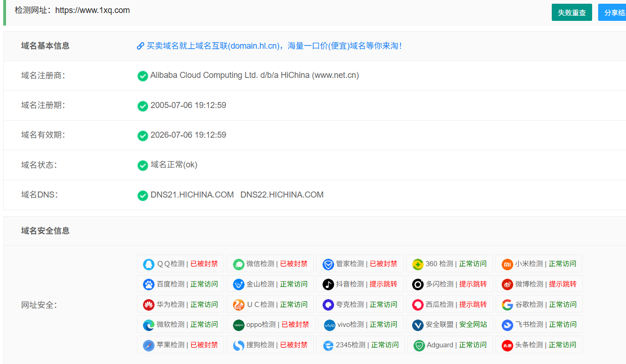Screen dimensions: 626x364
Task: Click the 苹果检测 Apple detection icon
Action: [149, 345]
